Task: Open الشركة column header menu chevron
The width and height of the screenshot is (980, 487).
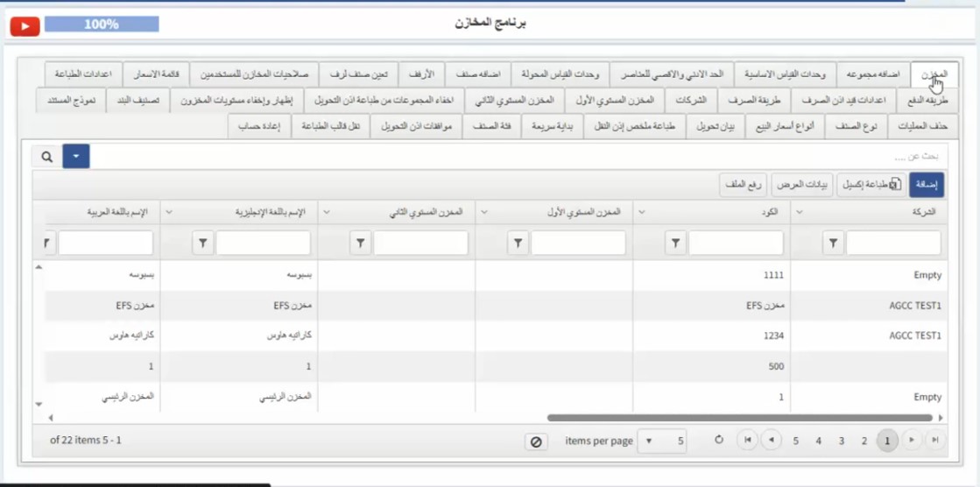Action: [799, 213]
